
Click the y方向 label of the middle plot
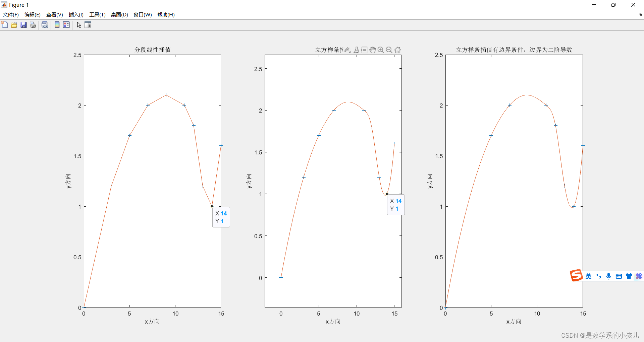pos(249,181)
